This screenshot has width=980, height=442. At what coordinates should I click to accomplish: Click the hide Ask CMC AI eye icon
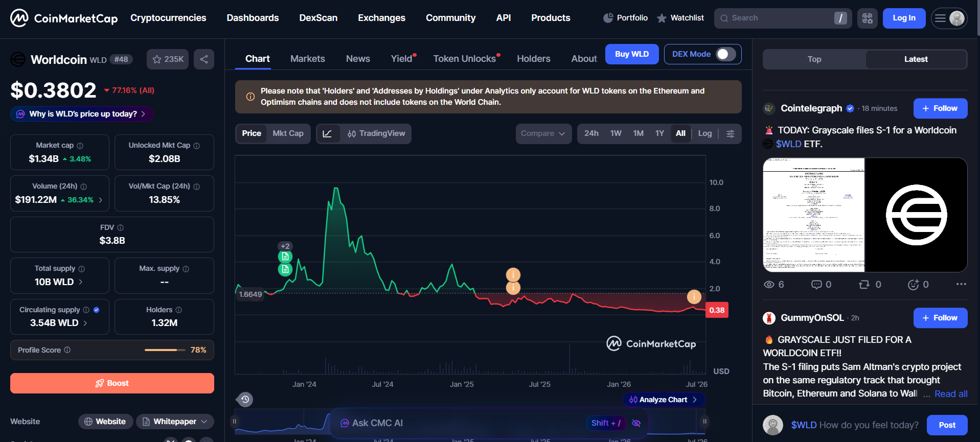pos(636,423)
